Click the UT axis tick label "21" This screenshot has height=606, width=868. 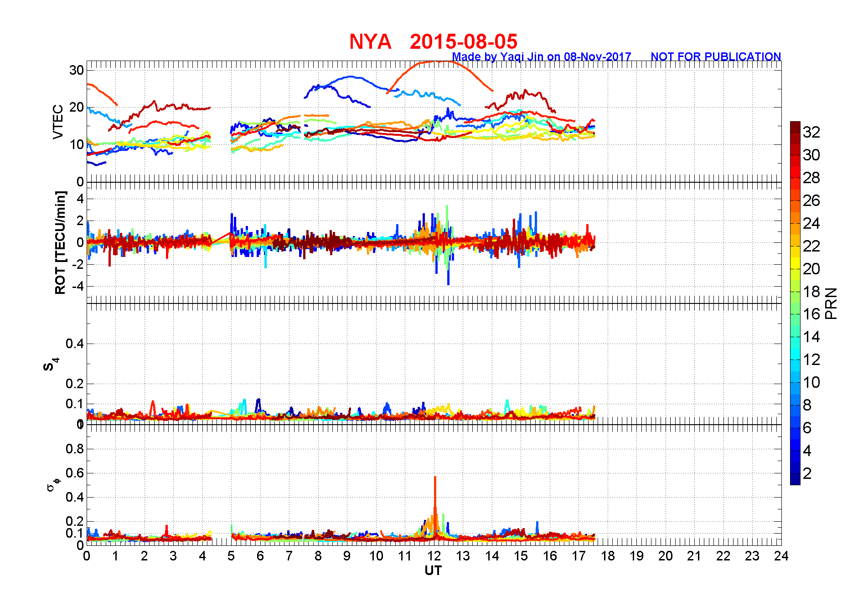(694, 556)
